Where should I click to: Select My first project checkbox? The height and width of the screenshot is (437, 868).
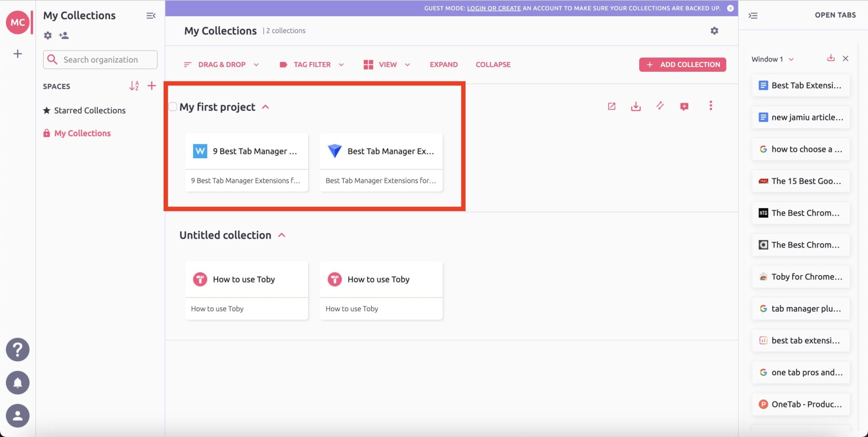pyautogui.click(x=173, y=107)
